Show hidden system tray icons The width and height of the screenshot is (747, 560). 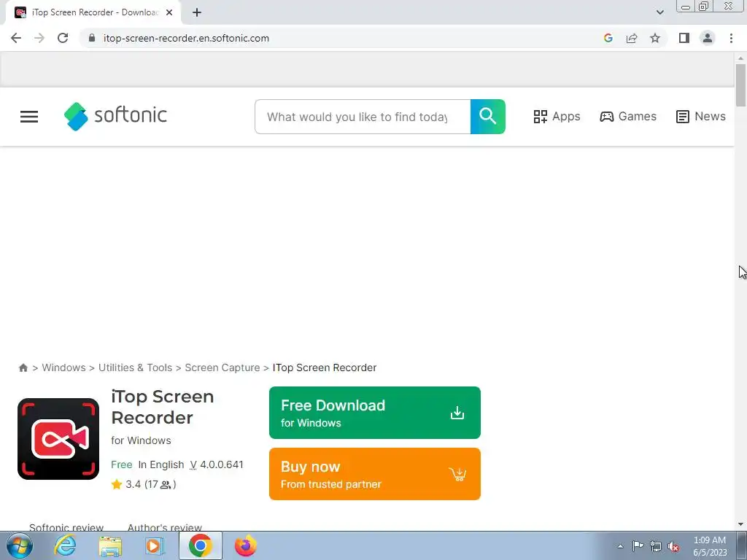click(x=620, y=546)
